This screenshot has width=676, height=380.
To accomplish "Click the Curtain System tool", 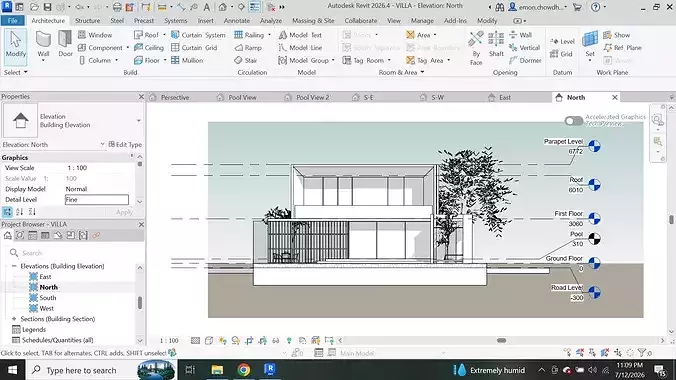I will point(198,35).
